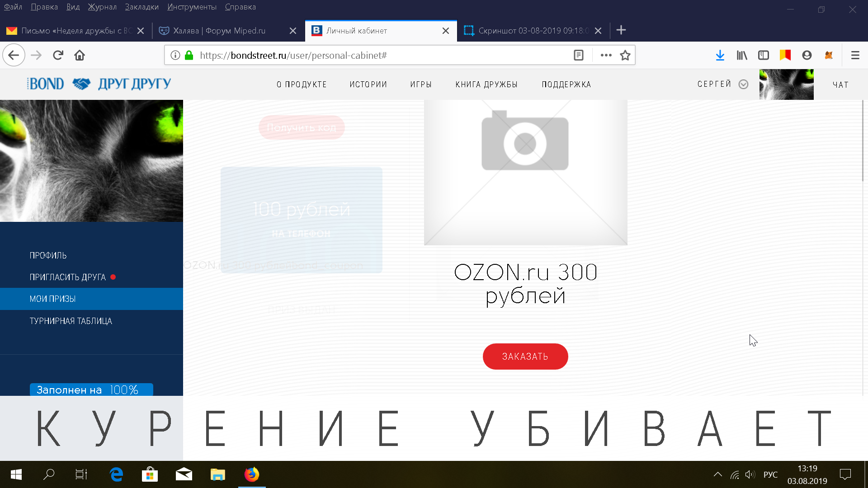
Task: Bookmark this page with the star
Action: coord(625,55)
